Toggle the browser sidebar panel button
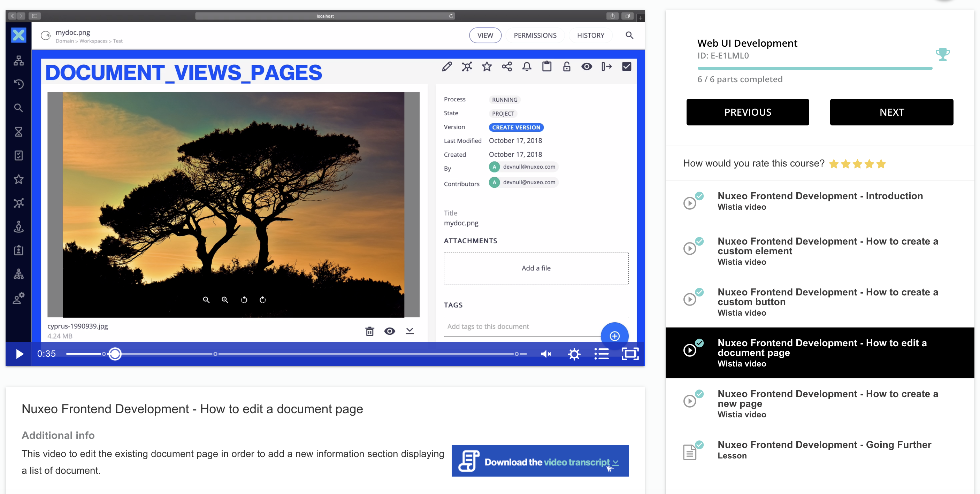 point(35,16)
